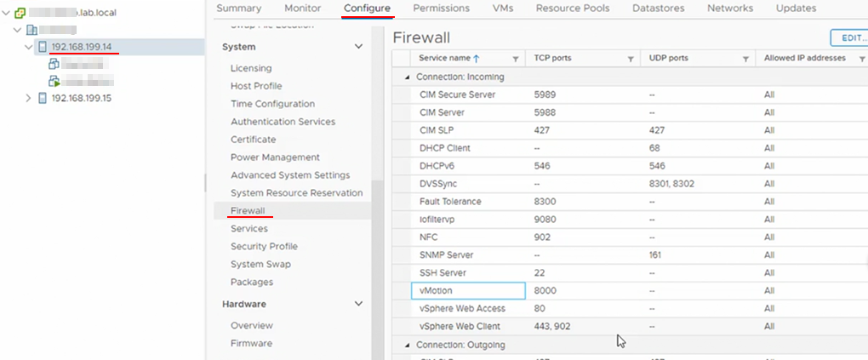Open Hardware Overview

coord(252,325)
